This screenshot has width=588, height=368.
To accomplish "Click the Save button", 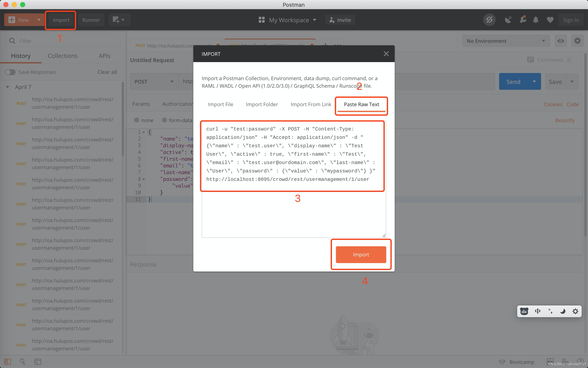I will pyautogui.click(x=555, y=82).
